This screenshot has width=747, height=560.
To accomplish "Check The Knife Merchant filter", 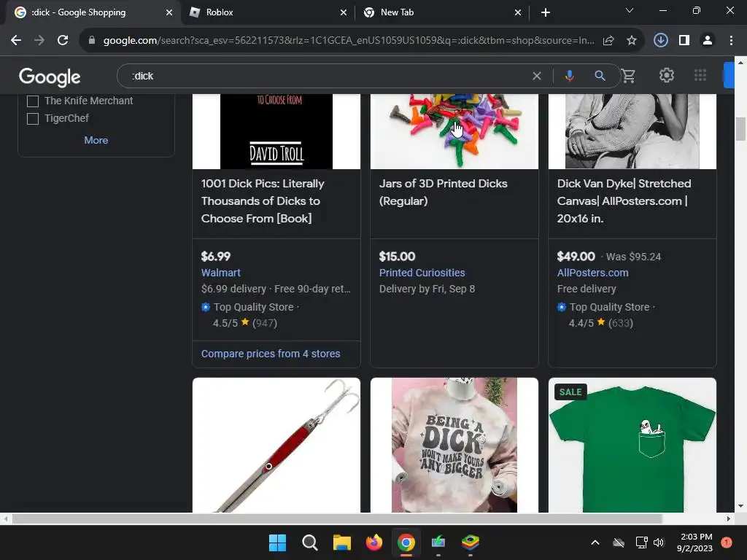I will tap(33, 101).
